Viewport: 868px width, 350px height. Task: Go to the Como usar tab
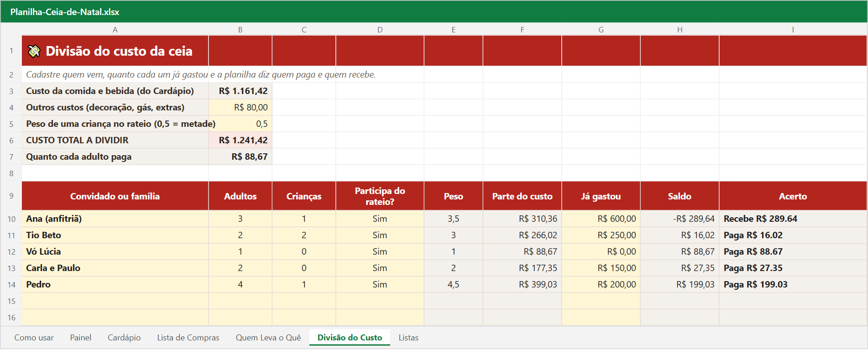34,338
